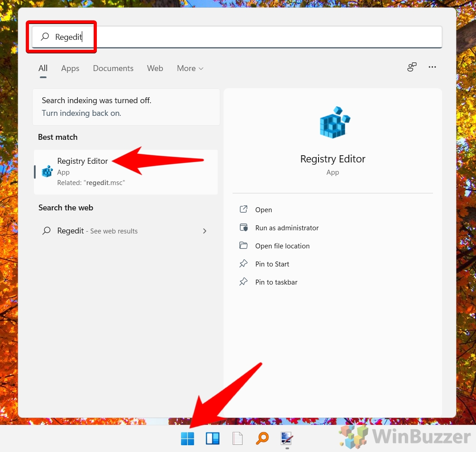
Task: Open the Widgets icon on the taskbar
Action: coord(213,438)
